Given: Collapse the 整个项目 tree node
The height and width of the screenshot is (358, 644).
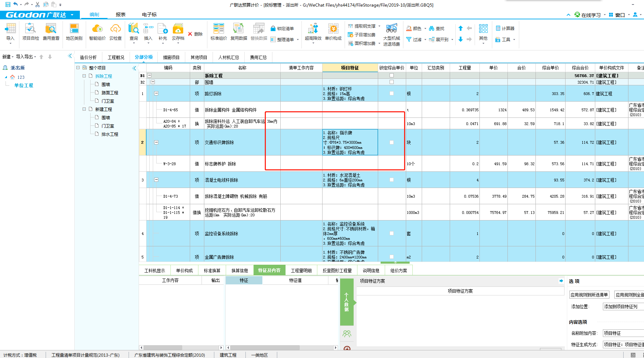Looking at the screenshot, I should pyautogui.click(x=78, y=67).
